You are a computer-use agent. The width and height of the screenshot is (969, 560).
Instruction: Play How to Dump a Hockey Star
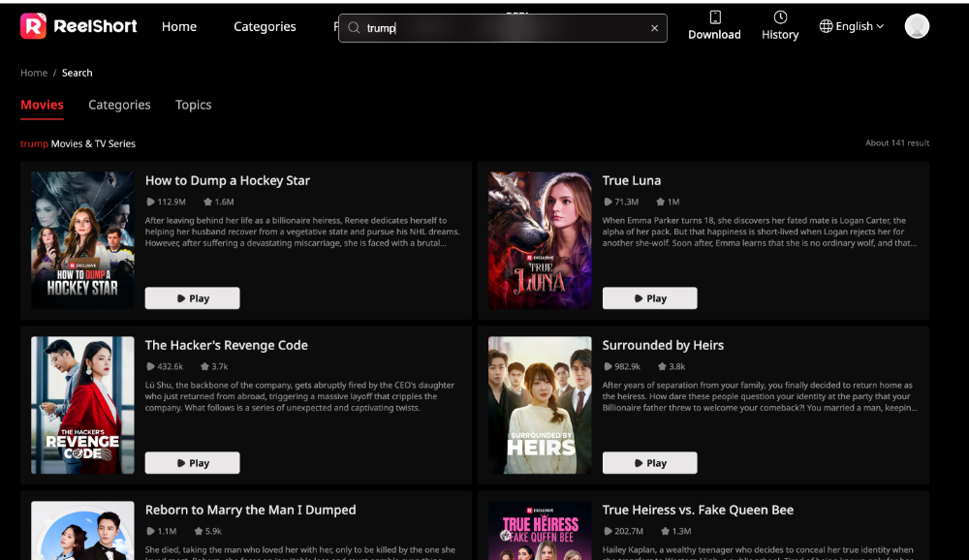click(x=192, y=298)
